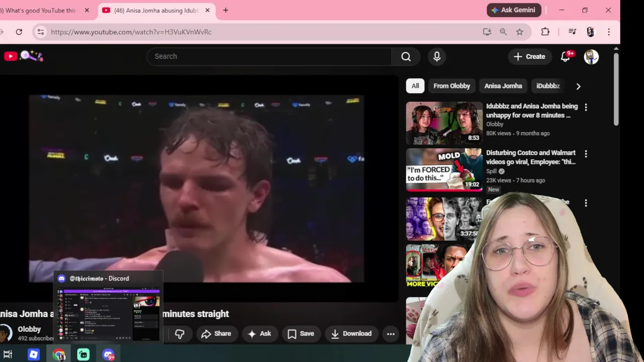Close the Anisa Jomha YouTube tab
The image size is (644, 362).
207,10
